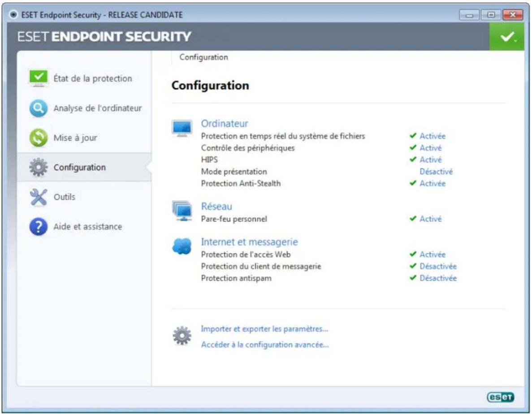This screenshot has height=414, width=532.
Task: Select Configuration in the sidebar
Action: (84, 167)
